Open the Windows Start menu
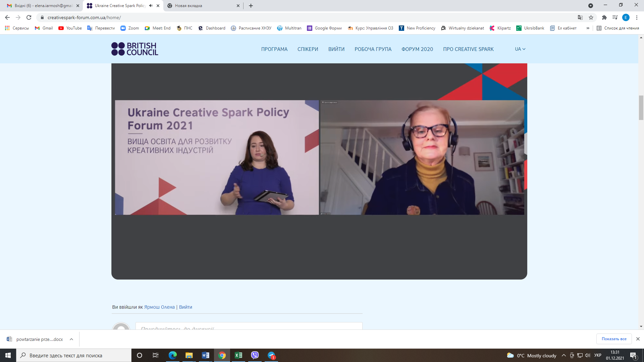This screenshot has height=362, width=644. click(x=8, y=355)
